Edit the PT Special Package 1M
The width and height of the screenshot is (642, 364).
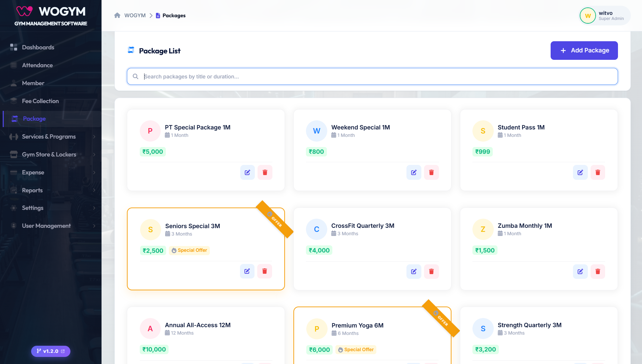[x=247, y=172]
